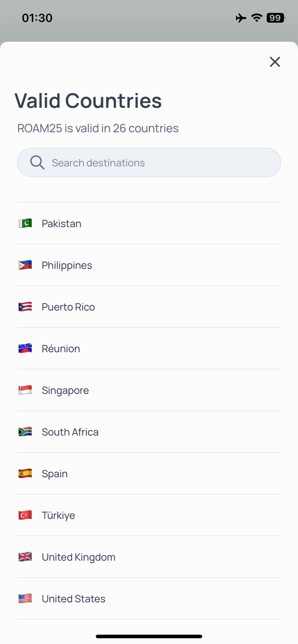Screen dimensions: 298x644
Task: Tap the Türkiye flag icon
Action: [25, 515]
